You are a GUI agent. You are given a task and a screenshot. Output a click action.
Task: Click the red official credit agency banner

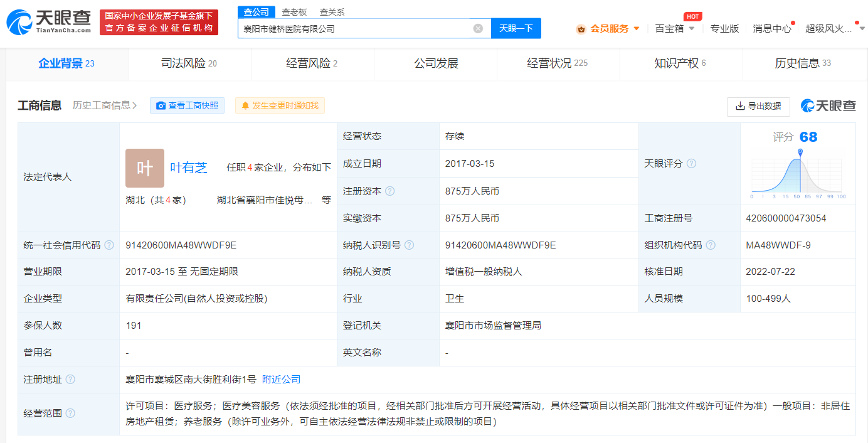pos(159,22)
